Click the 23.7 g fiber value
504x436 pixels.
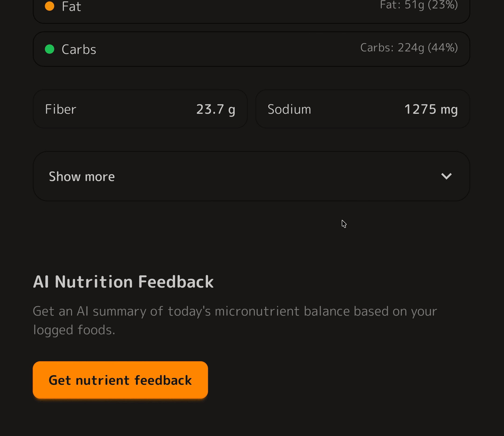(216, 109)
